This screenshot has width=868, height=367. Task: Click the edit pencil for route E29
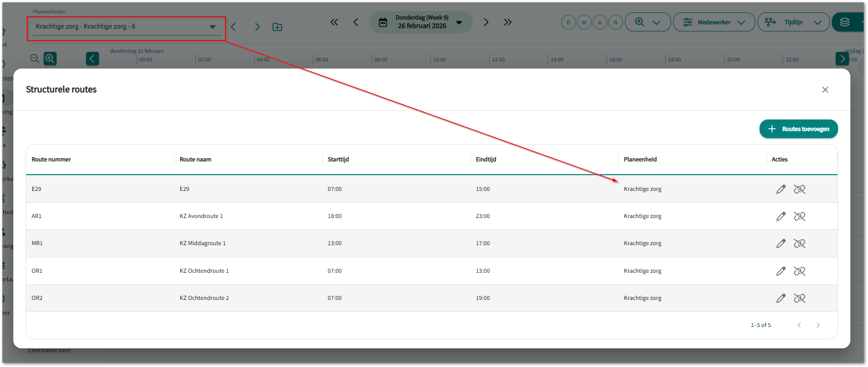tap(780, 189)
